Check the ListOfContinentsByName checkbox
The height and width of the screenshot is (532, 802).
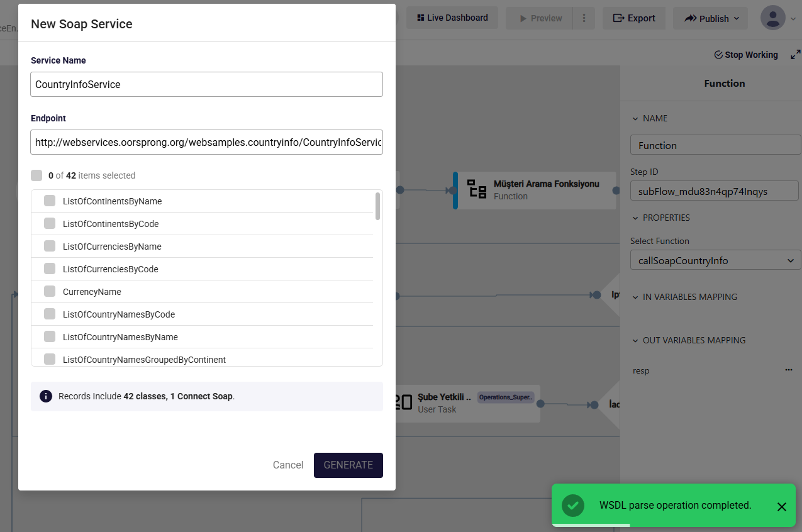point(50,201)
